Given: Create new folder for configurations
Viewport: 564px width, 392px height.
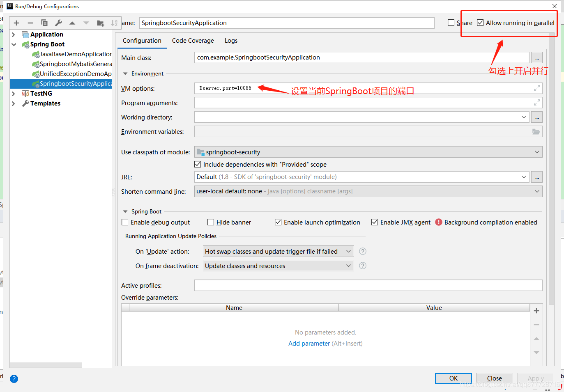Looking at the screenshot, I should (x=100, y=23).
